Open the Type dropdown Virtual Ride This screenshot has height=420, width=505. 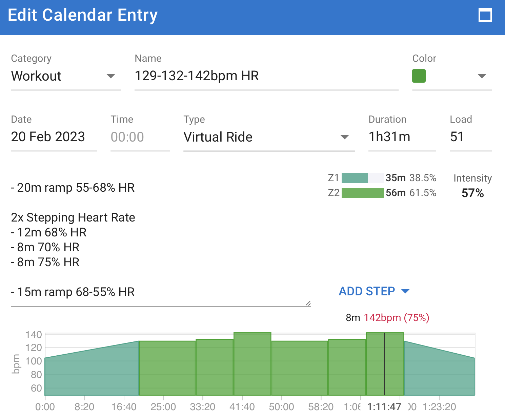coord(269,137)
